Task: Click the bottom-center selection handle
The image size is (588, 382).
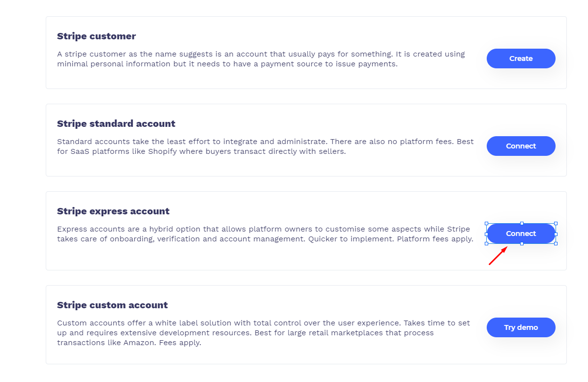Action: pyautogui.click(x=522, y=244)
